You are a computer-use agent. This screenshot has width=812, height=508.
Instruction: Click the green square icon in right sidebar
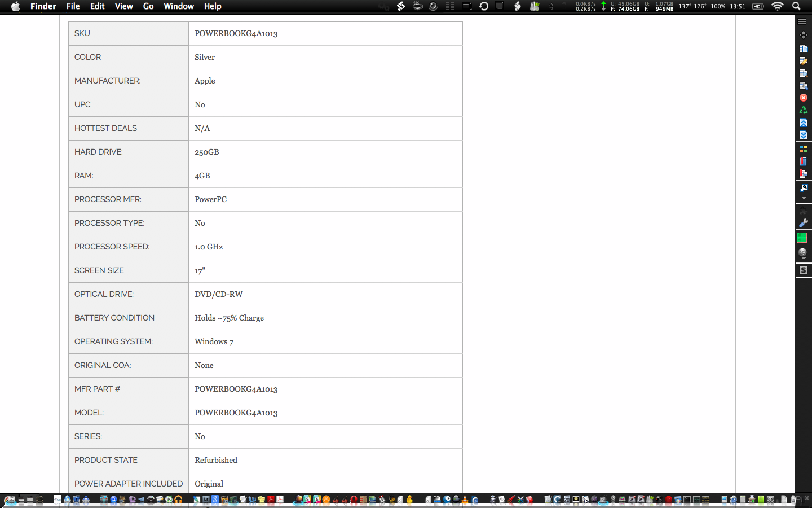coord(802,238)
